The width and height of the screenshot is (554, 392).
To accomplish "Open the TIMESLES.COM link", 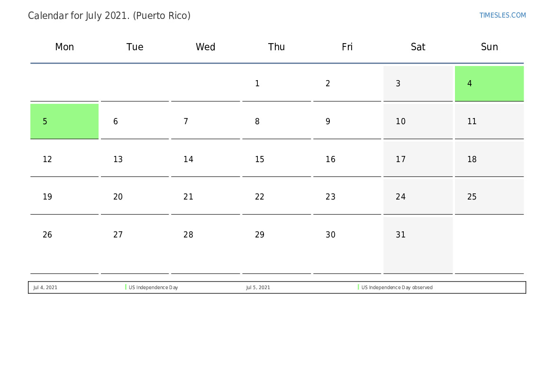I will click(x=502, y=15).
